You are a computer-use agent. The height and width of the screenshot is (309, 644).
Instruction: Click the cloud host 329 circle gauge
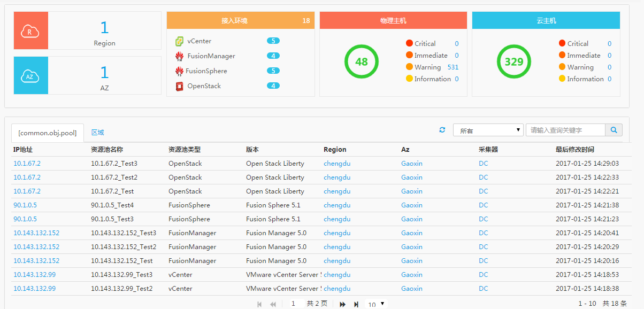[x=513, y=61]
